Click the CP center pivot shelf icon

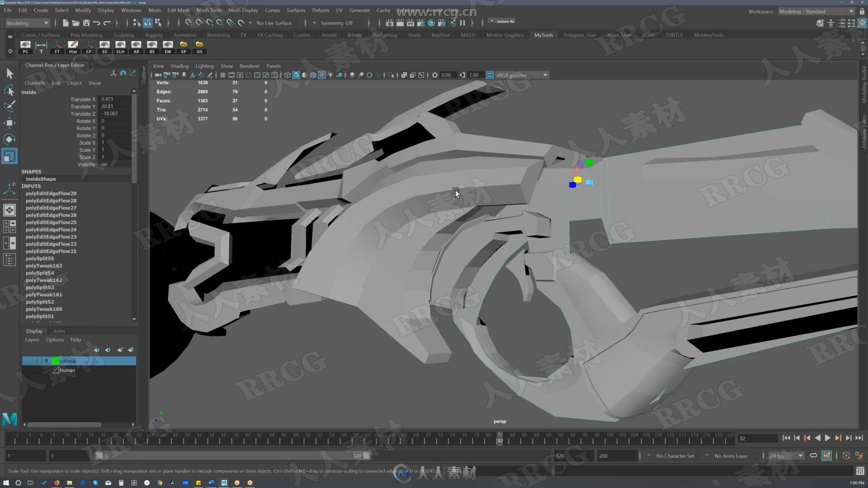(x=89, y=47)
